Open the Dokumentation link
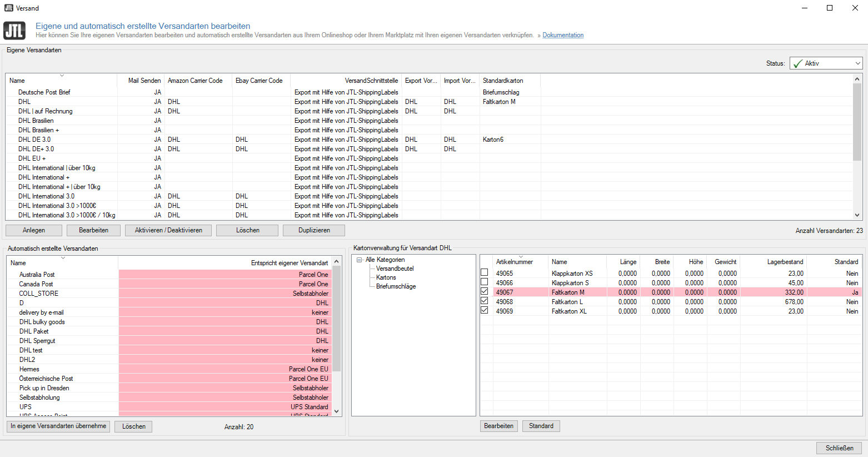 click(563, 35)
